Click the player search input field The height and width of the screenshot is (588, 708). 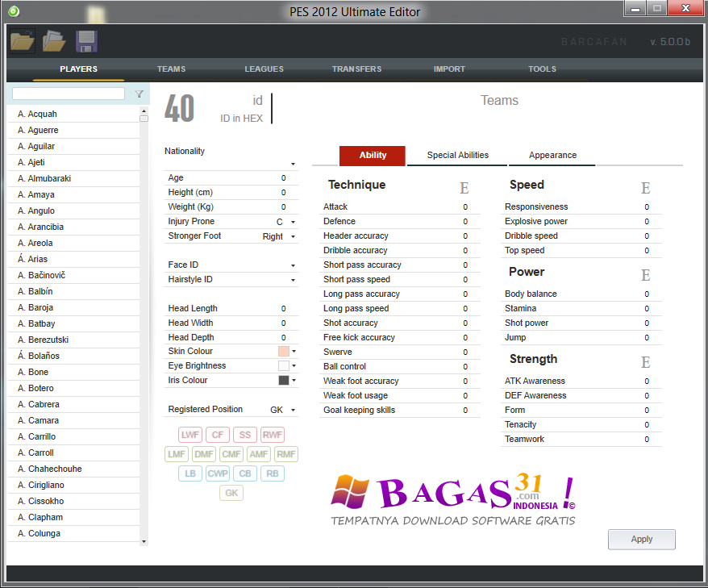[x=69, y=94]
